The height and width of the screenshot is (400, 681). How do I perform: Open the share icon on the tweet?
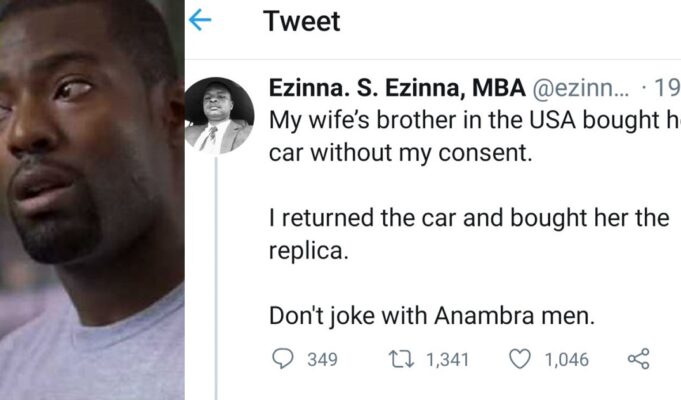pos(638,358)
